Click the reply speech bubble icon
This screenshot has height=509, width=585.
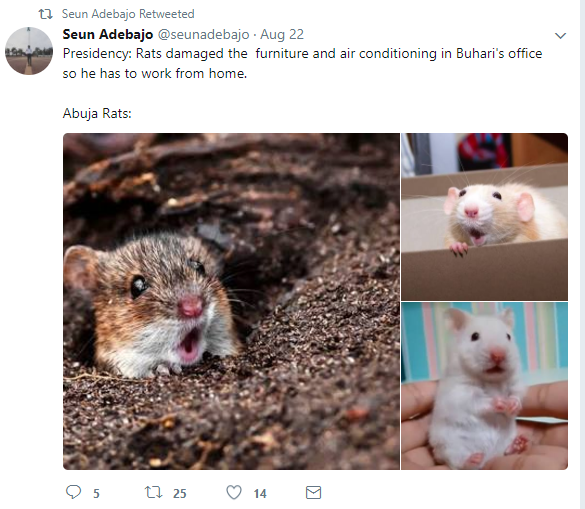73,492
